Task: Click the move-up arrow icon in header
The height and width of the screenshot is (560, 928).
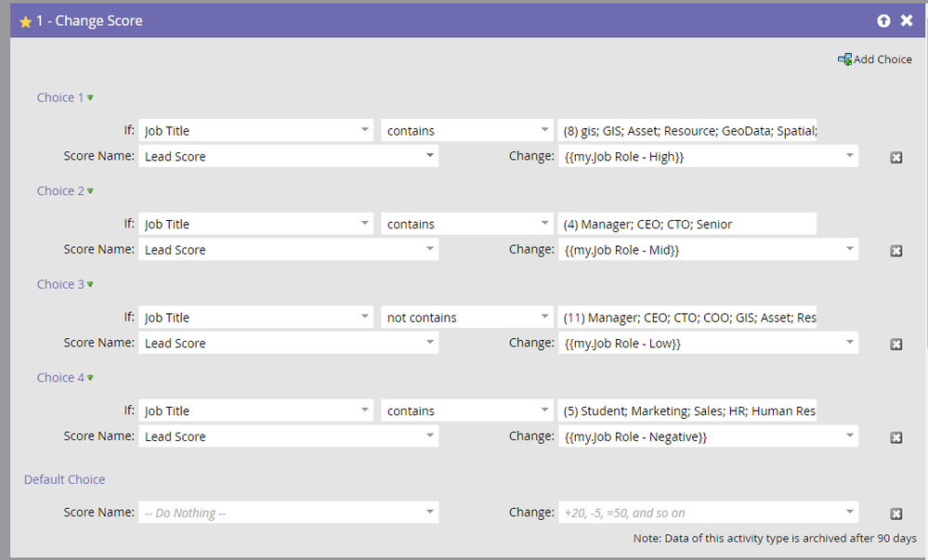Action: pyautogui.click(x=883, y=20)
